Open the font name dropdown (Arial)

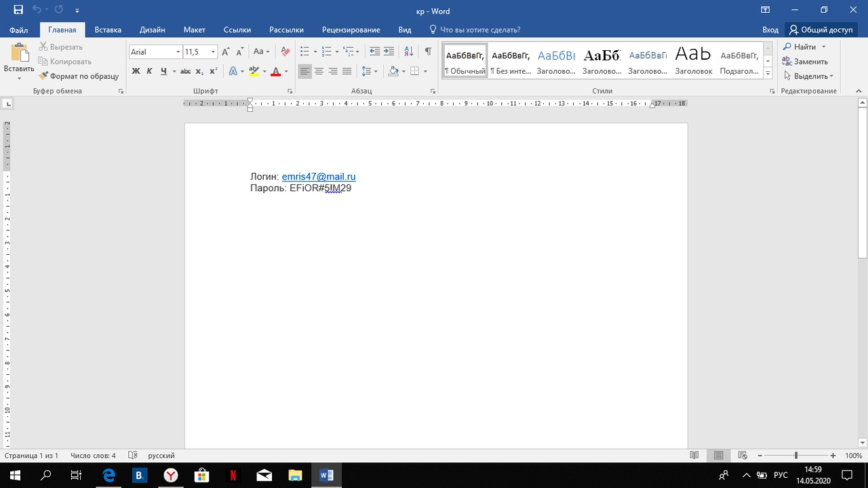(x=178, y=52)
